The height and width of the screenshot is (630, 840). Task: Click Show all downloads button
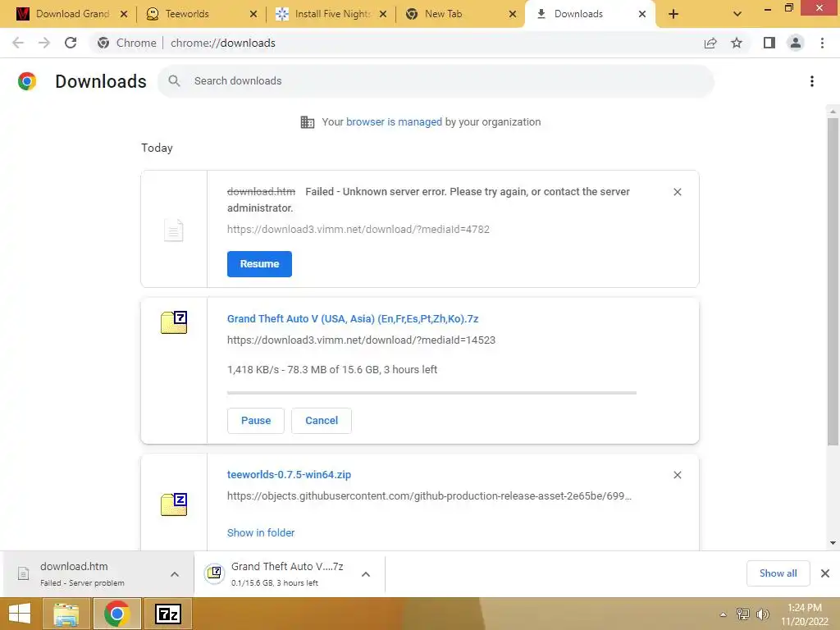(778, 573)
